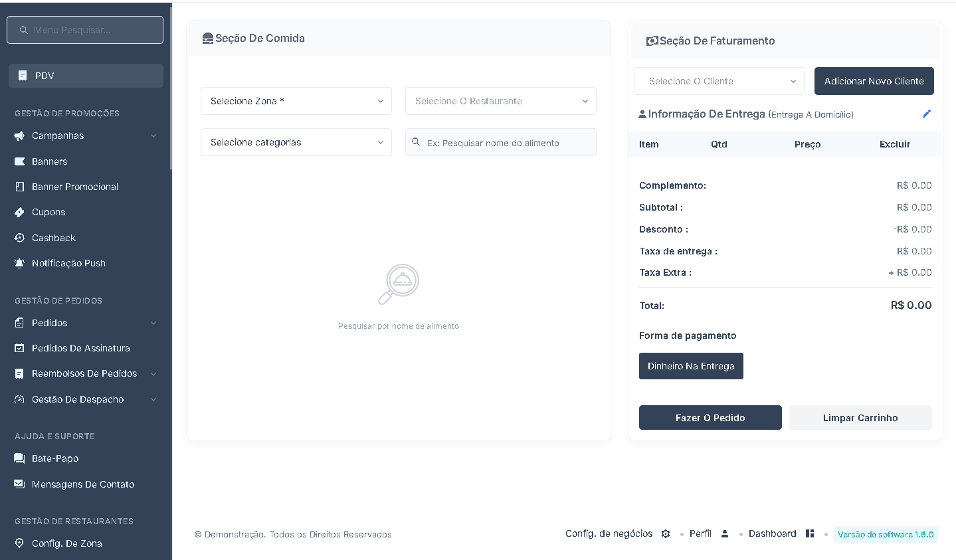This screenshot has width=956, height=560.
Task: Click the pencil edit icon for delivery info
Action: point(927,114)
